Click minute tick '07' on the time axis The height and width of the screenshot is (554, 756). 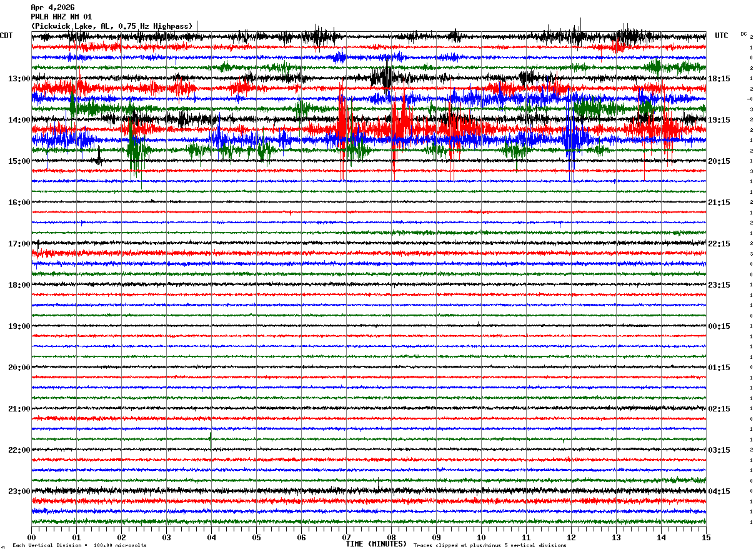tap(346, 537)
